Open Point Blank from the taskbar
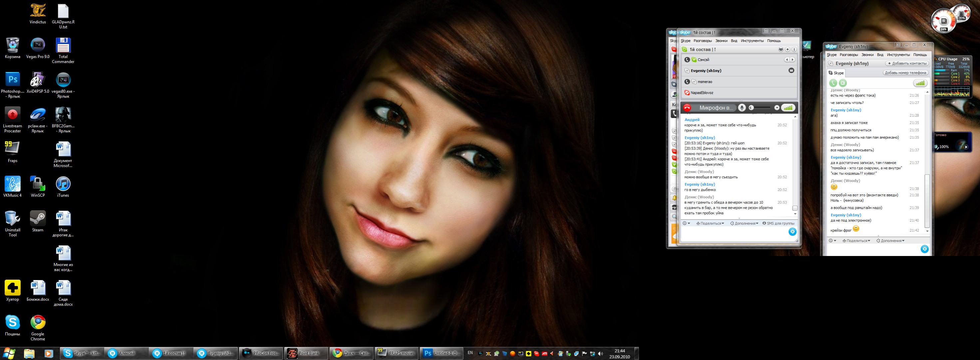Screen dimensions: 980x360 click(x=306, y=353)
